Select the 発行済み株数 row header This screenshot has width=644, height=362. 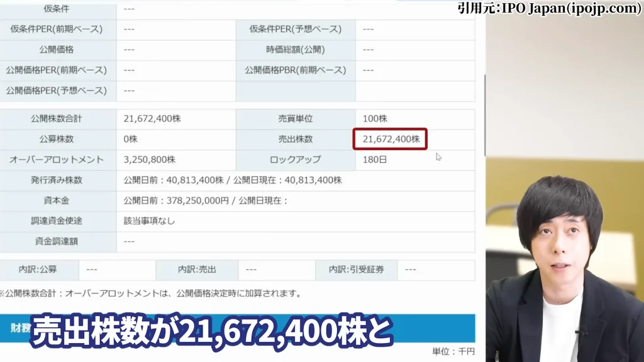pos(57,181)
